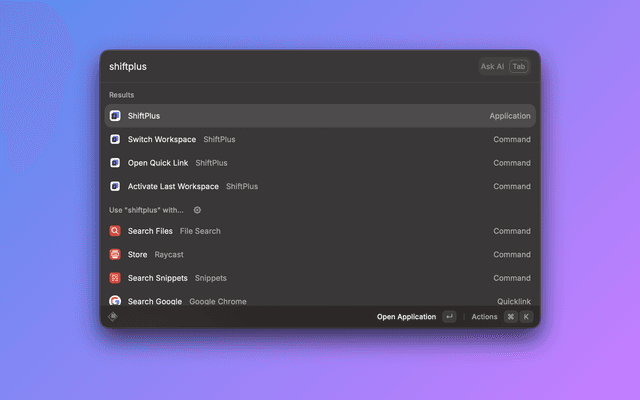Select Store Raycast command
Screen dimensions: 640x400
coord(320,254)
